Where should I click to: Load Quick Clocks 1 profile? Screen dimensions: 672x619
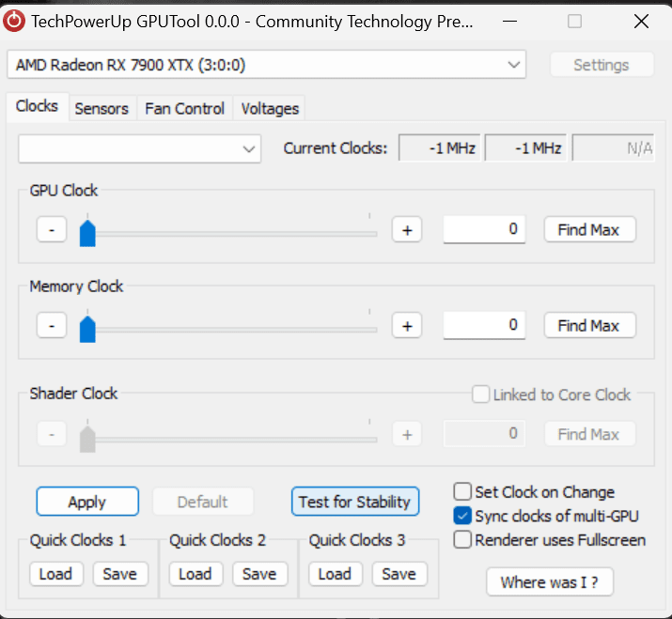56,574
